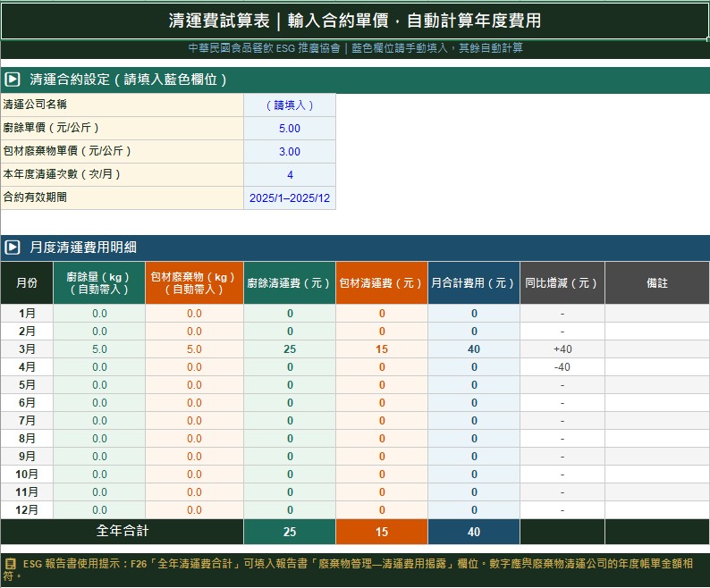Click the 廚餘量 (kg) green column header
This screenshot has width=710, height=588.
(99, 283)
